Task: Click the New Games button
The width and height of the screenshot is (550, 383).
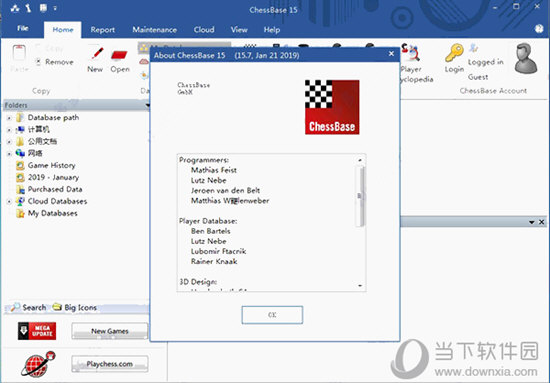Action: [110, 331]
